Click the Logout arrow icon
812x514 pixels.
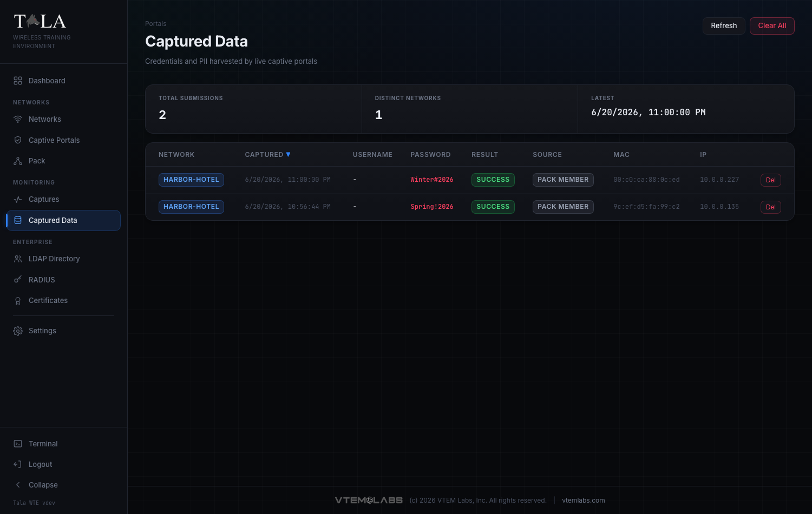coord(18,464)
